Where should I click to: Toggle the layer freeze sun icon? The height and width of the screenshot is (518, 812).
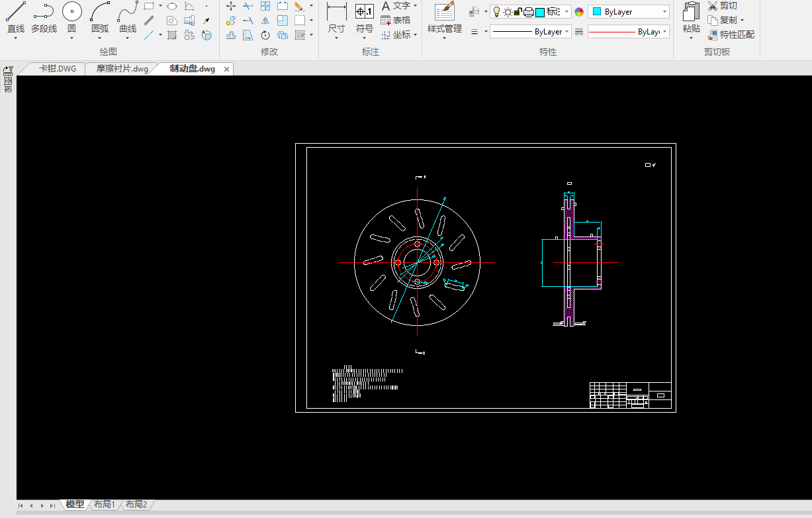pos(508,12)
